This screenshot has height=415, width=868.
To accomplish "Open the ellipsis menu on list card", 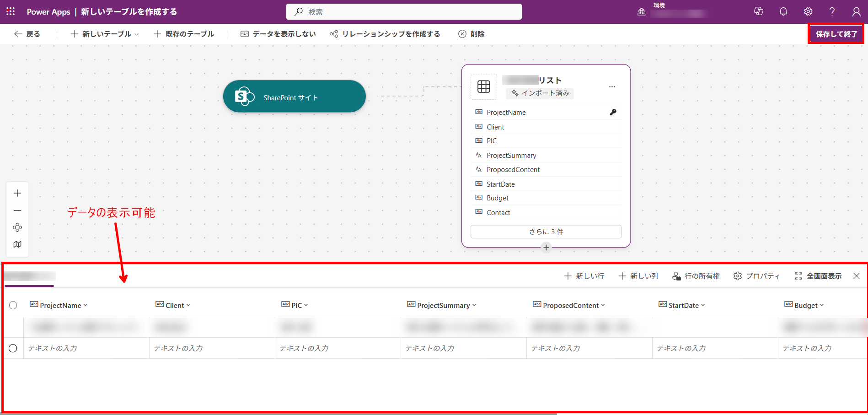I will (612, 86).
